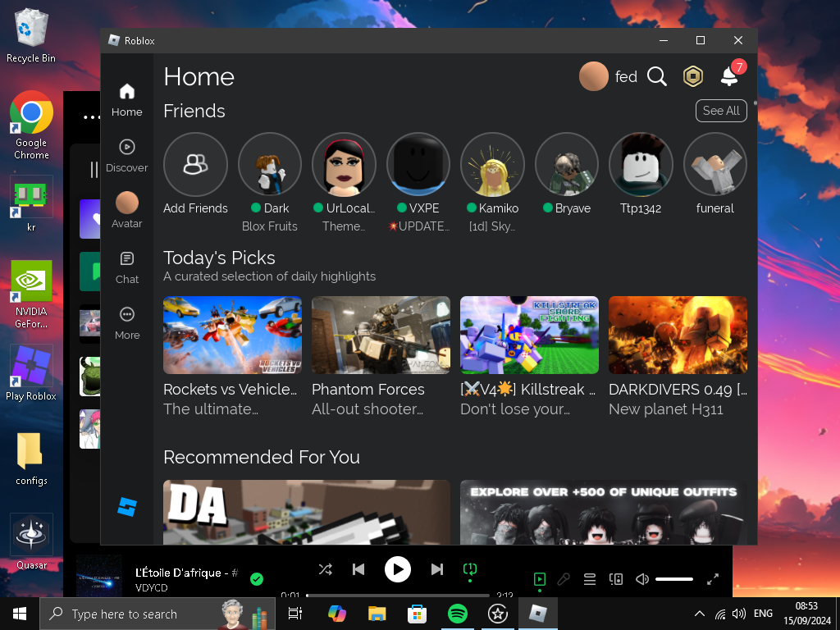Open the fed profile avatar

[x=594, y=76]
